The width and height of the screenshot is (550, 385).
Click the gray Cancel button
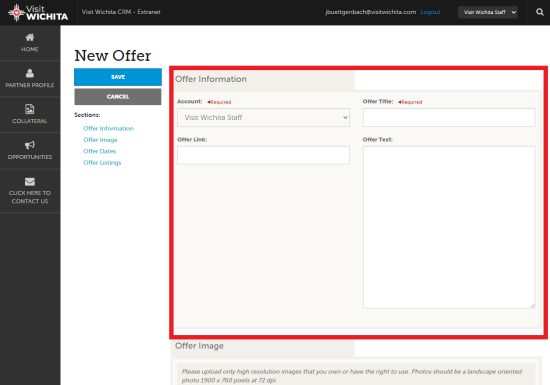pos(118,97)
